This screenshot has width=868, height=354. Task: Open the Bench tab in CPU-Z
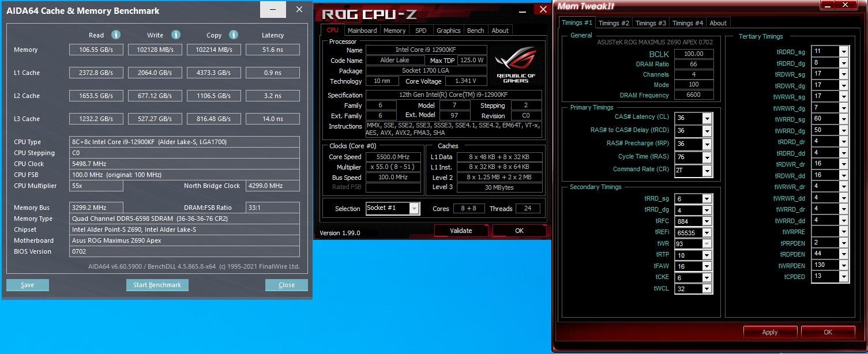point(476,31)
